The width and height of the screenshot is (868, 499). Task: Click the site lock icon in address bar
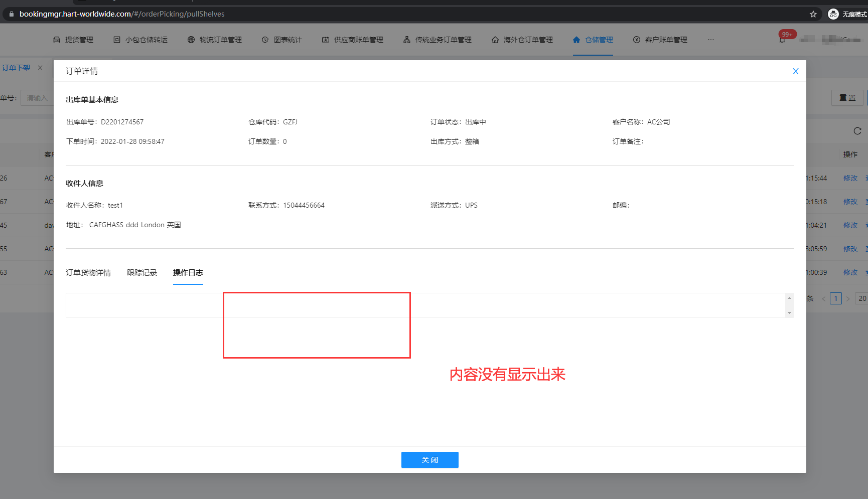tap(12, 14)
